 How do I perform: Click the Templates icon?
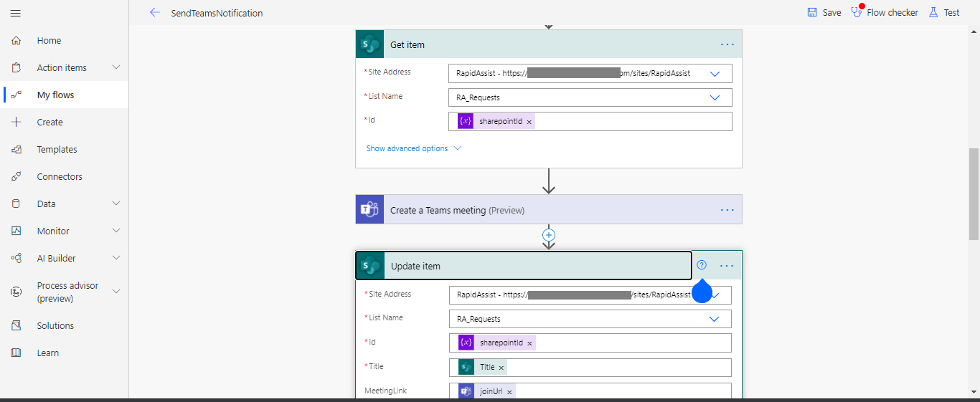click(17, 150)
